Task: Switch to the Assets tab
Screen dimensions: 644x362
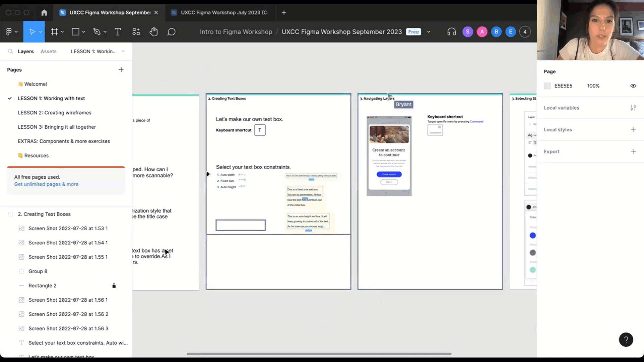Action: (48, 51)
